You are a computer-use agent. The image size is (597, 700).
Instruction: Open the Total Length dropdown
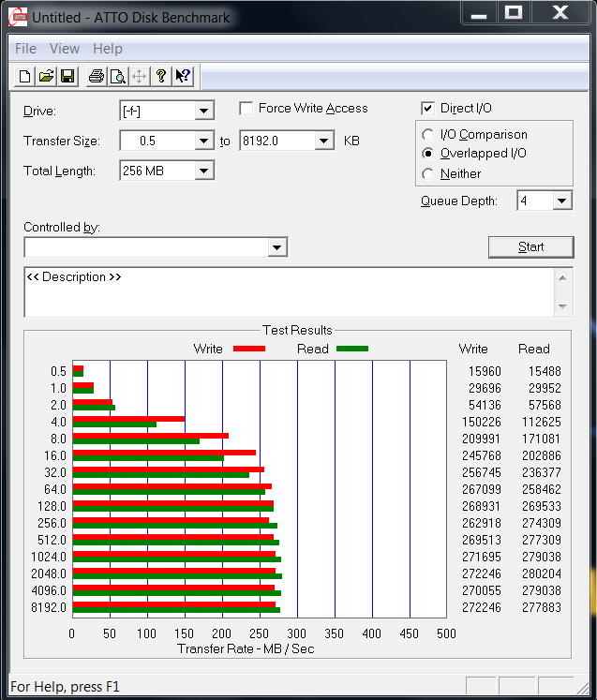point(203,171)
